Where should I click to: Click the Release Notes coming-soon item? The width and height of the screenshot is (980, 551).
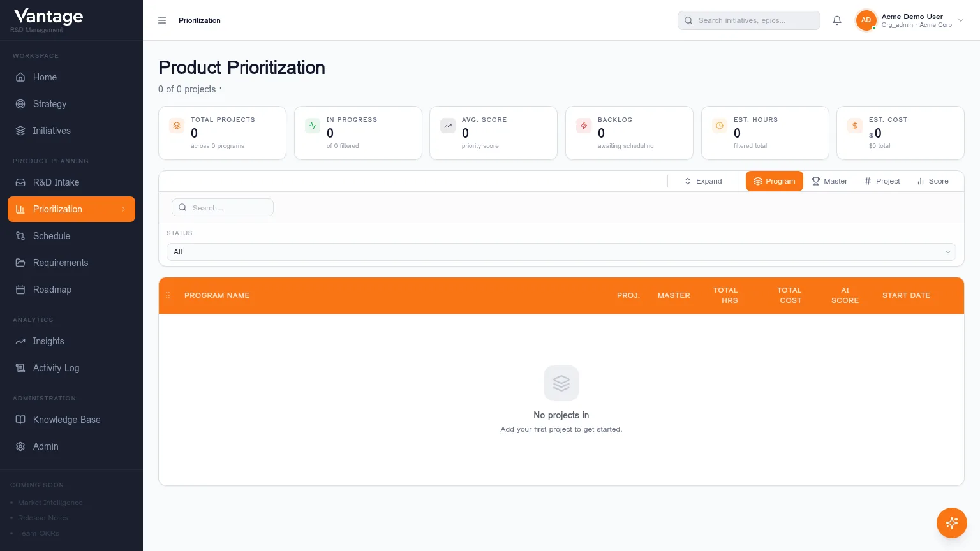[43, 518]
